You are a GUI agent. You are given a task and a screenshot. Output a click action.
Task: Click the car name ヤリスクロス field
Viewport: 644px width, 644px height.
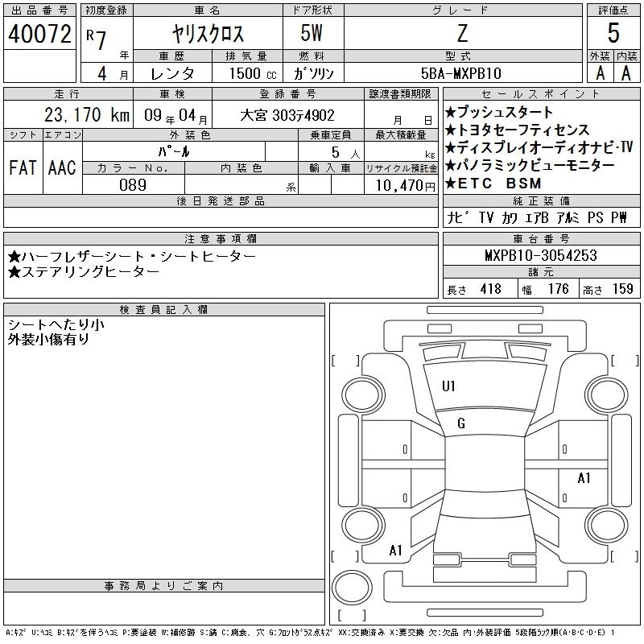pos(208,35)
